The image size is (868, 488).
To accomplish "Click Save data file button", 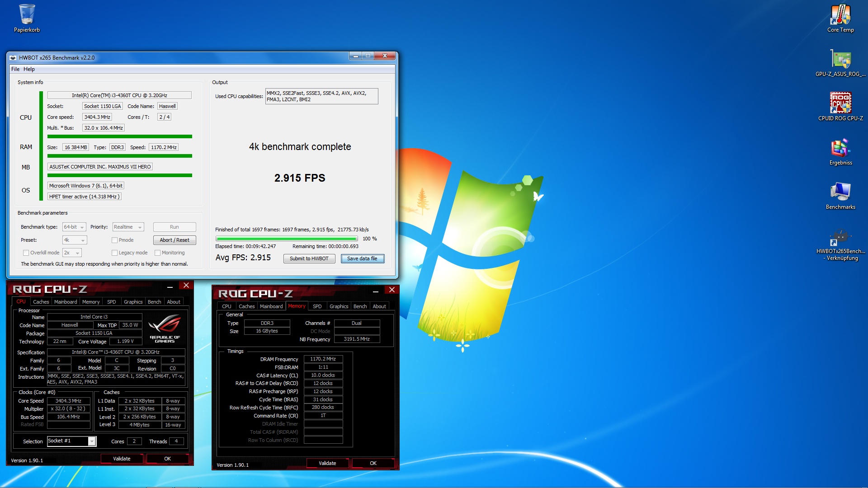I will click(363, 258).
